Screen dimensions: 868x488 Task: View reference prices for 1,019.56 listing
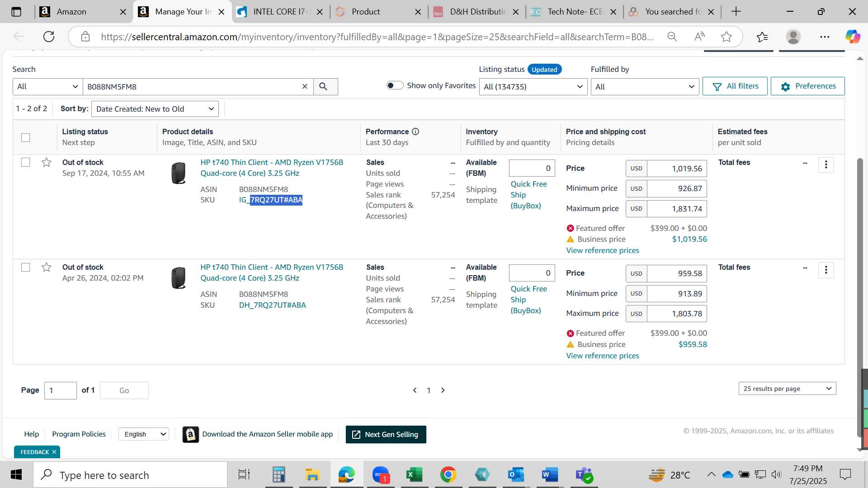[x=602, y=250]
